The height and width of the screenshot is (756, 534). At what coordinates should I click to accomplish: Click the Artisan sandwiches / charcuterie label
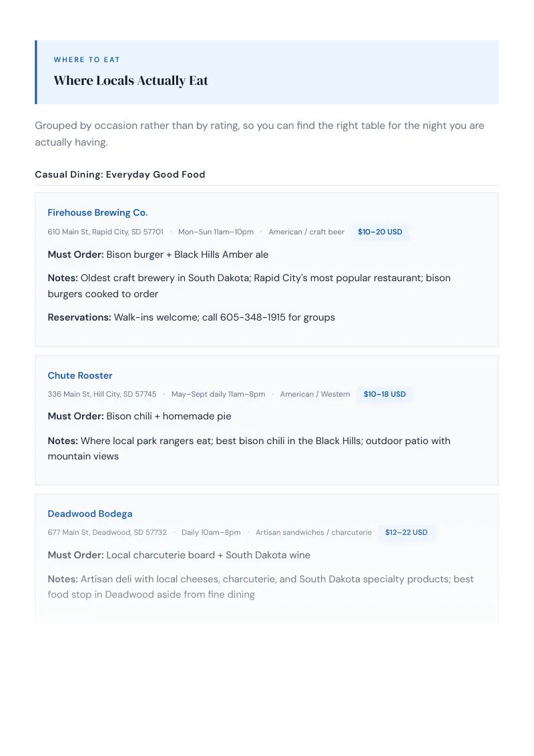pos(314,532)
